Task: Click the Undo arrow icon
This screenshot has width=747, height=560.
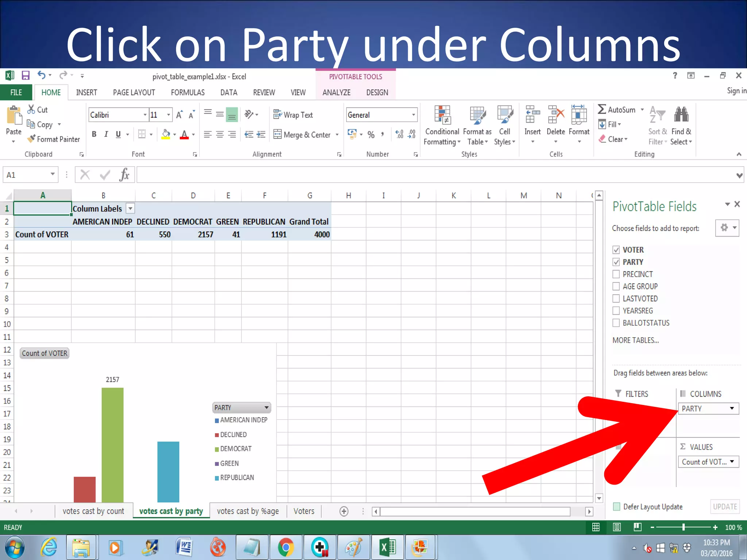Action: [42, 75]
